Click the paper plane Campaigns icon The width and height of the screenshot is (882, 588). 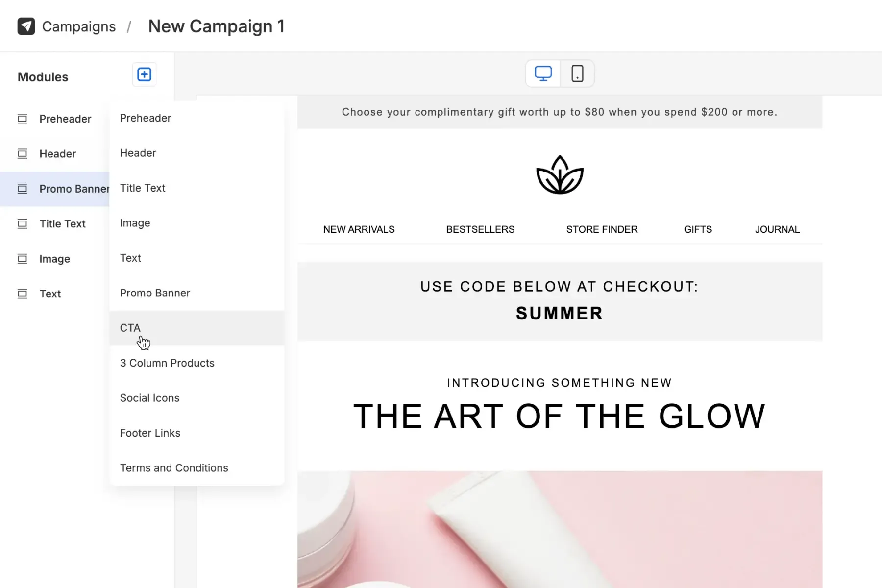[27, 25]
